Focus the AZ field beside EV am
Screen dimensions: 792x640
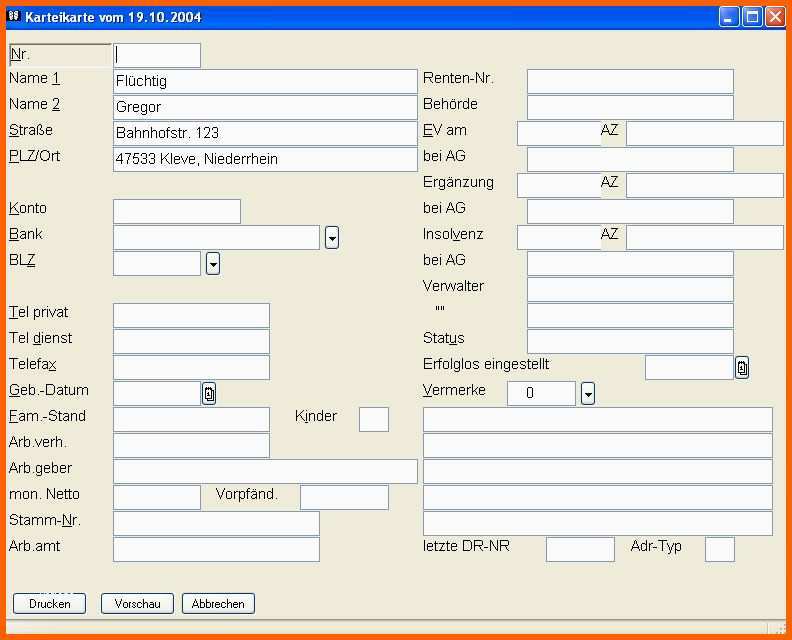point(705,133)
